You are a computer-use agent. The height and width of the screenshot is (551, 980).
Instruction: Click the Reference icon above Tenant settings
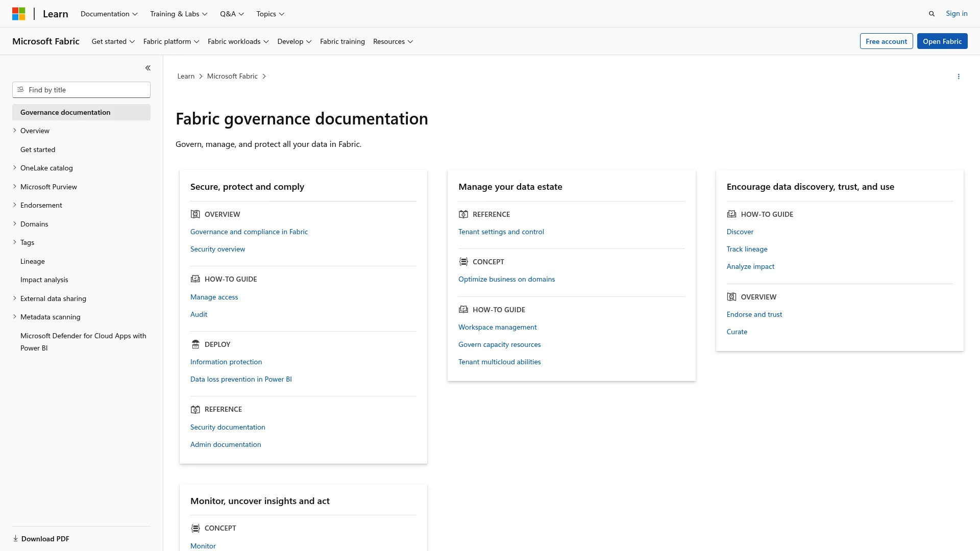[x=463, y=214]
